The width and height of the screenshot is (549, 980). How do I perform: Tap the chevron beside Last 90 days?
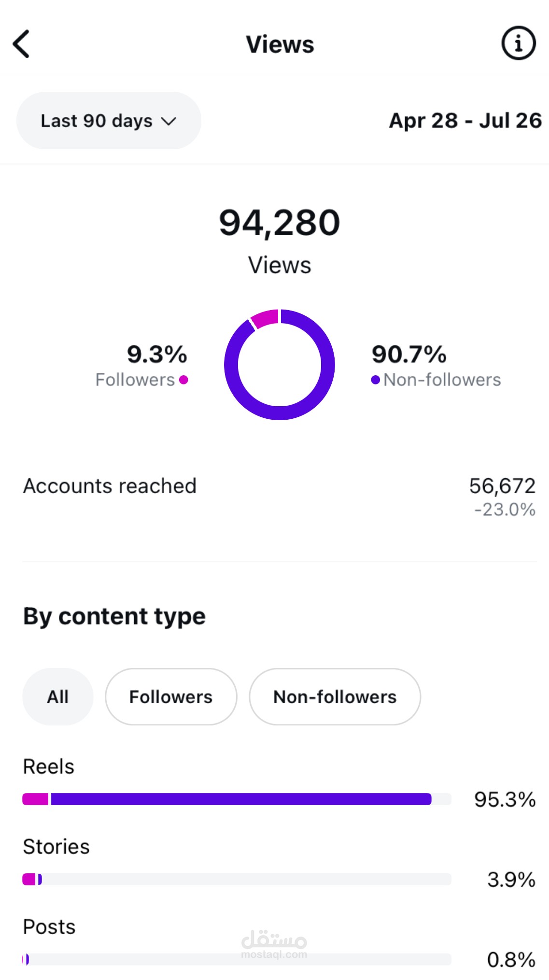169,121
